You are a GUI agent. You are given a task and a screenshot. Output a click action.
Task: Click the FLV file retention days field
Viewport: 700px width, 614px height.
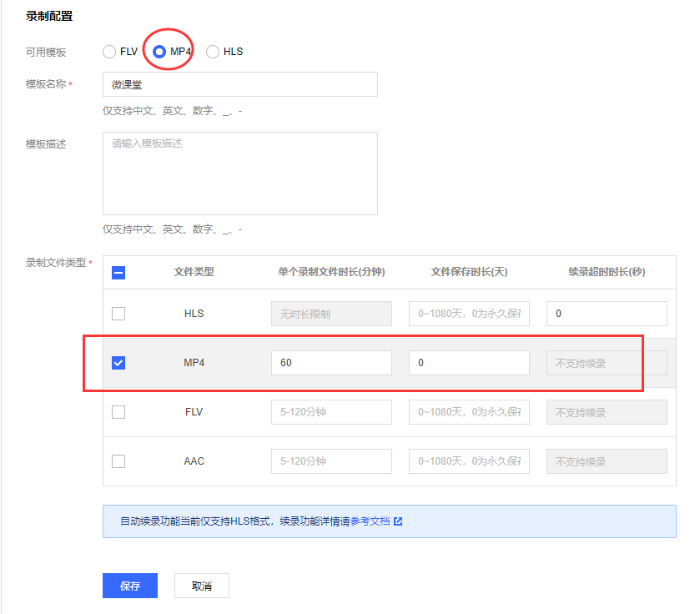469,412
